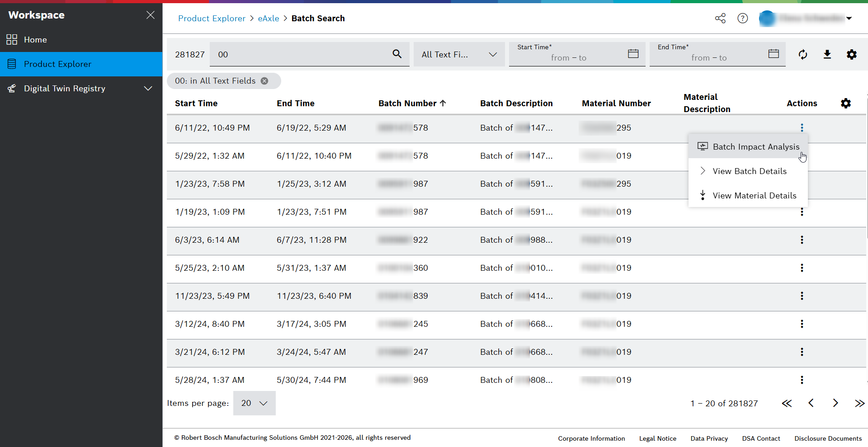The image size is (868, 447).
Task: Go to last page of results
Action: click(x=860, y=403)
